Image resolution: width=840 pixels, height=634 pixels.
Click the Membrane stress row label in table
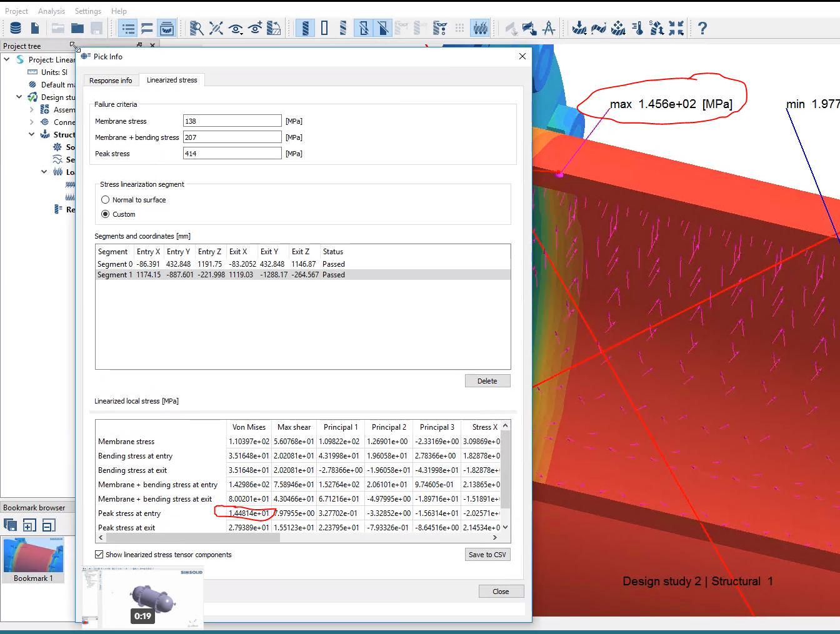tap(126, 442)
